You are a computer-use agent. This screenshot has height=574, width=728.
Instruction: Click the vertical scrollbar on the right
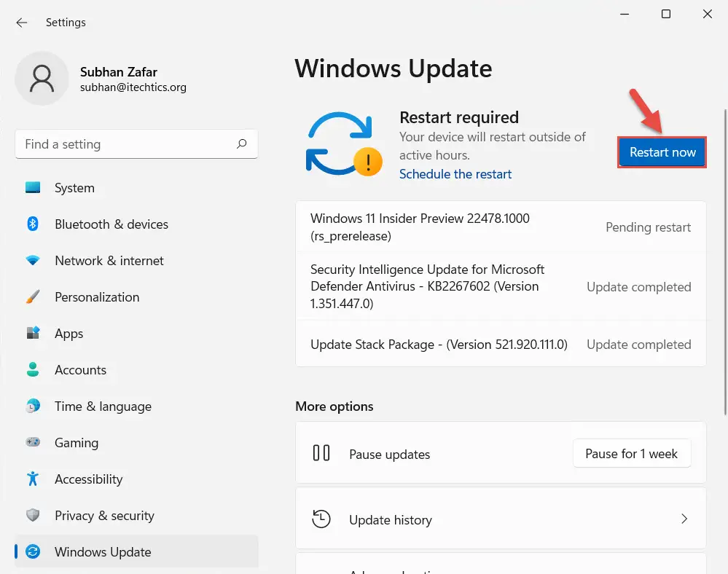point(725,262)
